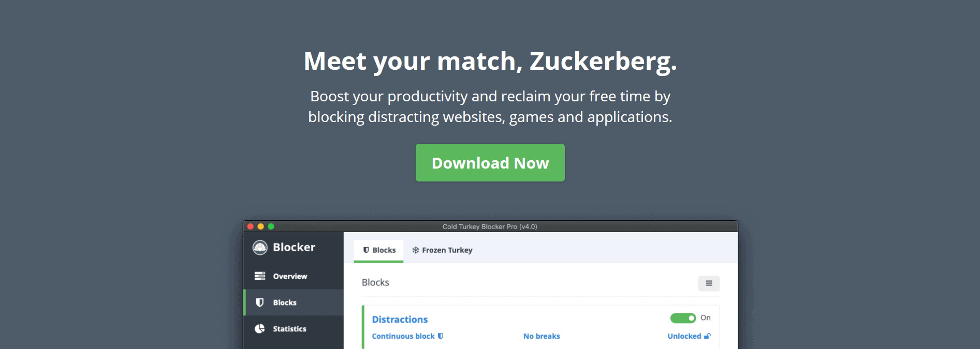Click the snowflake icon on Frozen Turkey

click(416, 250)
